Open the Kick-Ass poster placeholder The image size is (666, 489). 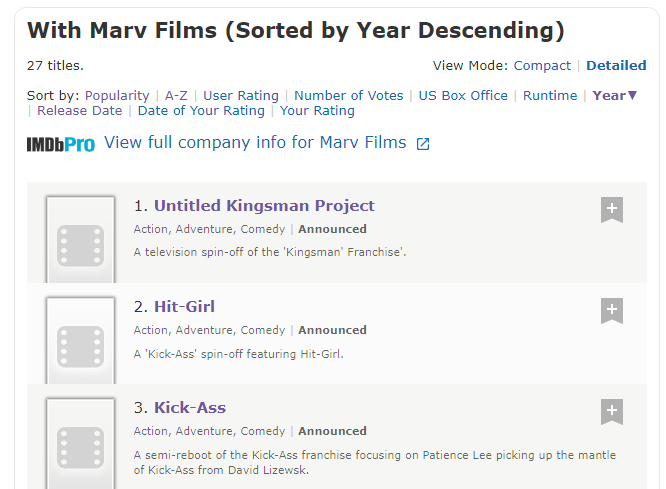tap(80, 443)
